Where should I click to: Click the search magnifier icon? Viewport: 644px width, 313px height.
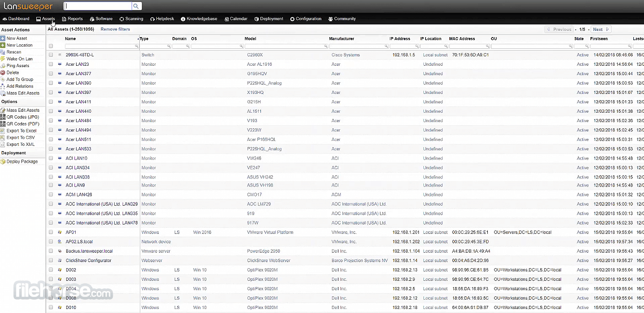click(x=136, y=6)
